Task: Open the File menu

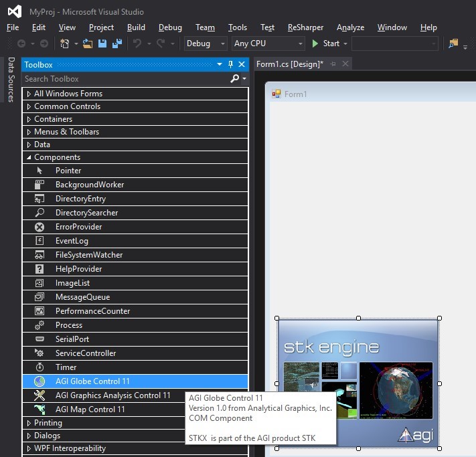Action: tap(13, 27)
